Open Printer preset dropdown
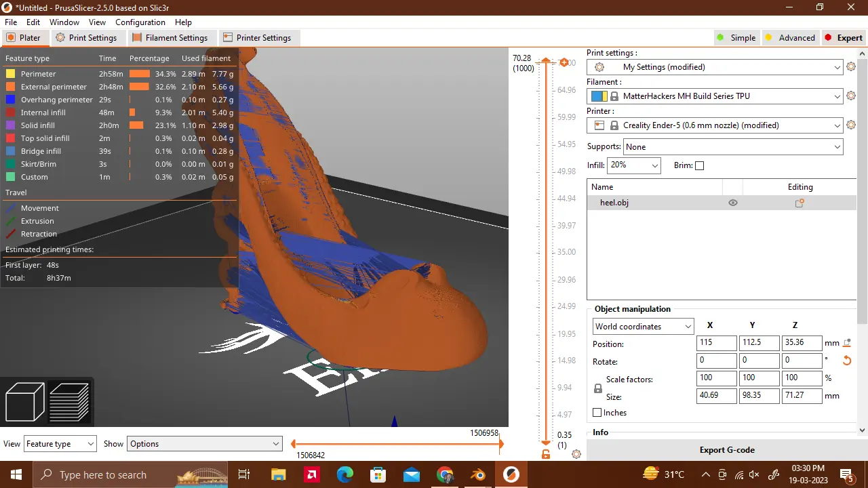Image resolution: width=868 pixels, height=488 pixels. pos(715,125)
